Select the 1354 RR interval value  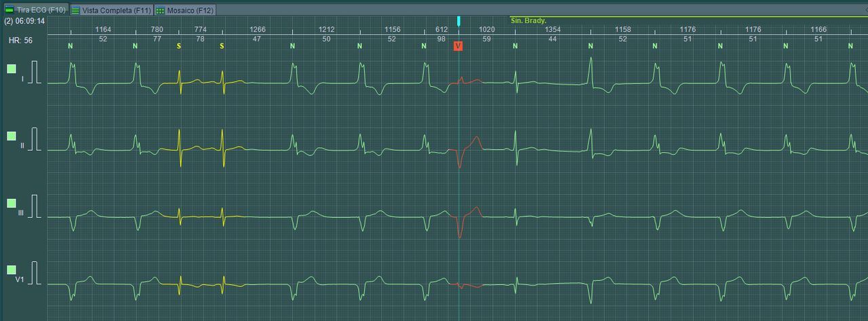click(x=553, y=30)
